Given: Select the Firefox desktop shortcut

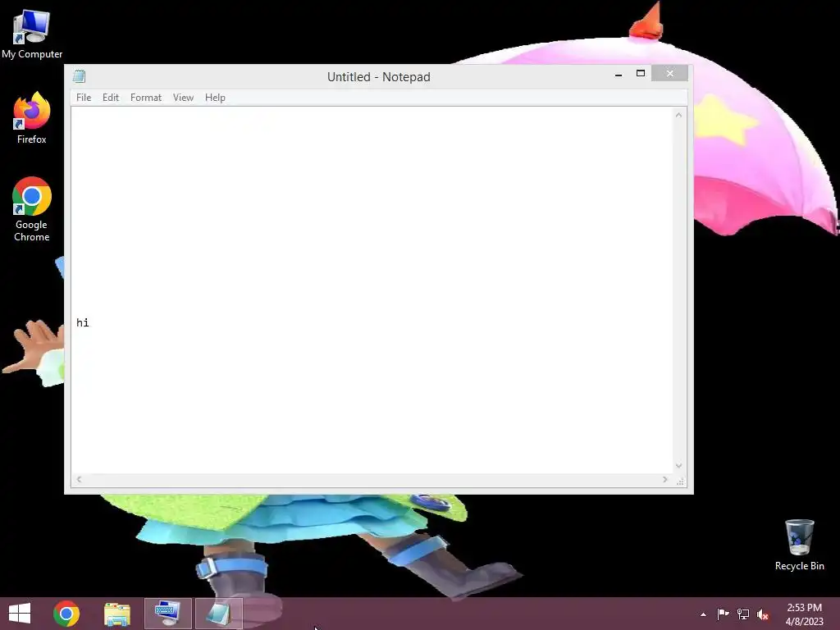Looking at the screenshot, I should [32, 118].
